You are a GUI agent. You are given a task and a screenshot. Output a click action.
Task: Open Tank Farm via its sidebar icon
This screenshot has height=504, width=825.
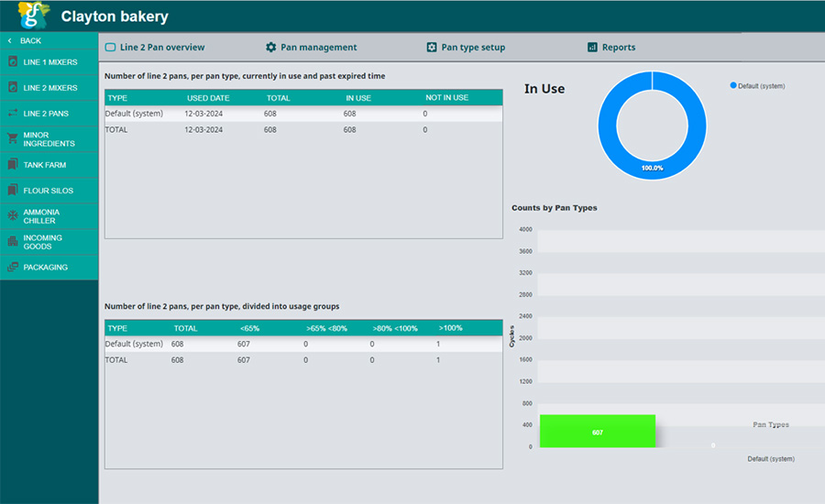[13, 165]
